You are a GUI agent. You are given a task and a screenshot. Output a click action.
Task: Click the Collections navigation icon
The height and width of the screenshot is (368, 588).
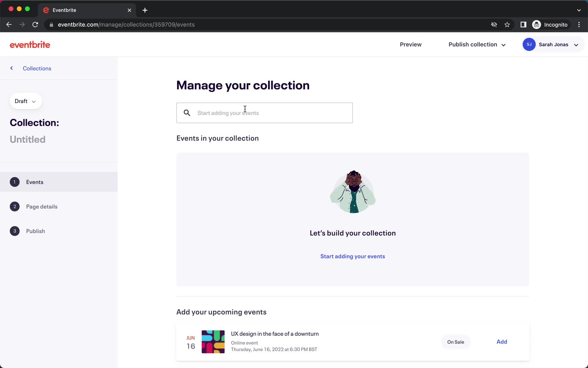coord(11,68)
